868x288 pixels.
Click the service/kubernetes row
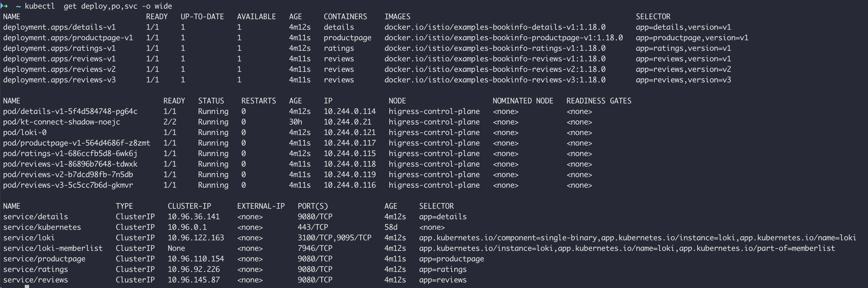(42, 227)
